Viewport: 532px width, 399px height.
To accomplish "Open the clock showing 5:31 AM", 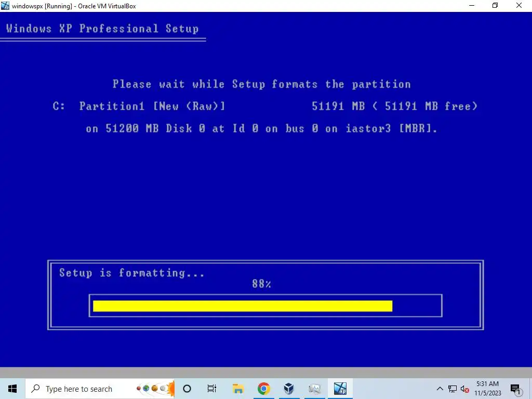I will coord(487,389).
